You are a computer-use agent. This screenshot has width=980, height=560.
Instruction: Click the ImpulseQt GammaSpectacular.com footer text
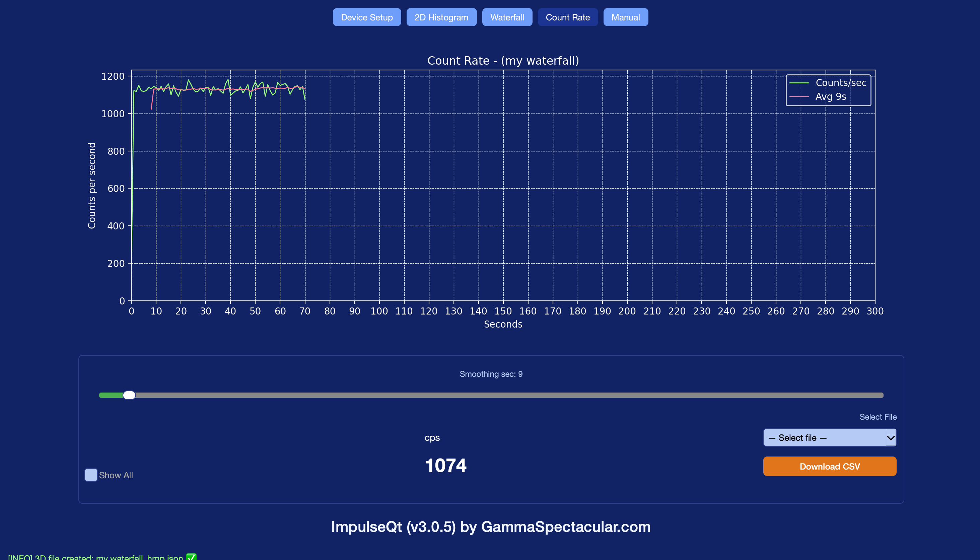tap(490, 527)
